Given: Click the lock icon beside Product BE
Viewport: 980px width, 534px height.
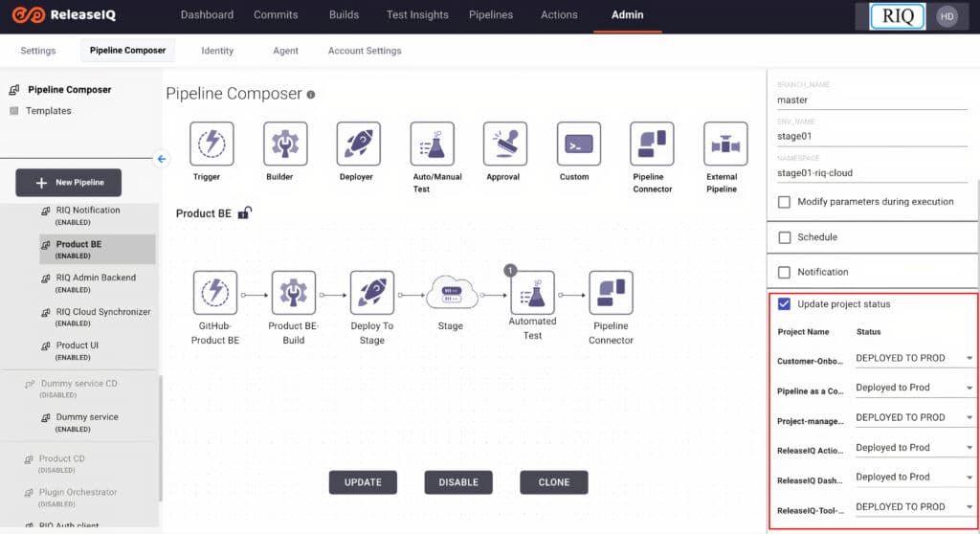Looking at the screenshot, I should 245,212.
